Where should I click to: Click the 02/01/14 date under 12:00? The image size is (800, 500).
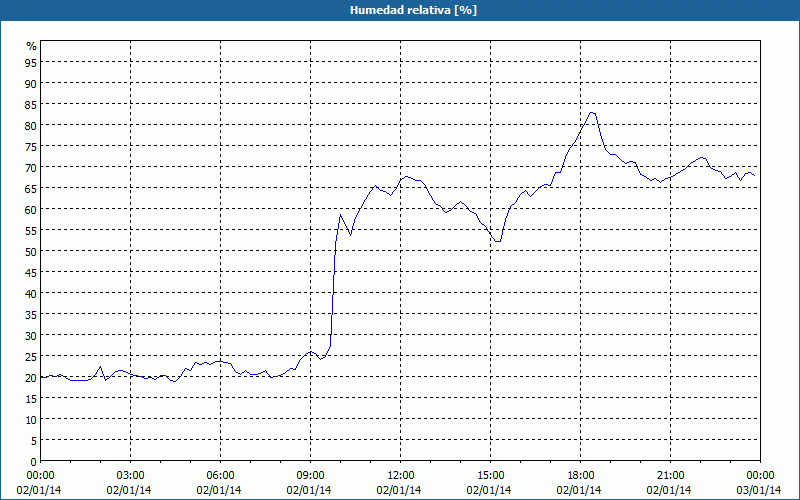pos(399,490)
